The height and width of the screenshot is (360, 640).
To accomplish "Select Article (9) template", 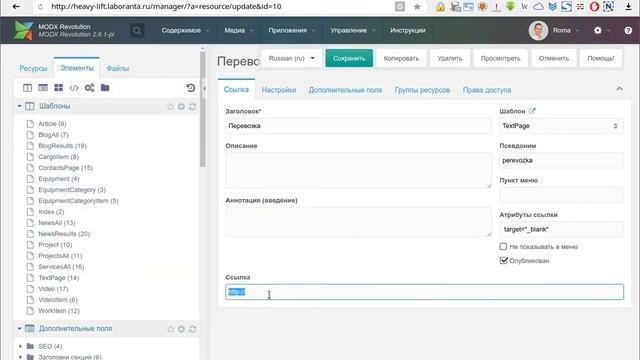I will (x=52, y=124).
